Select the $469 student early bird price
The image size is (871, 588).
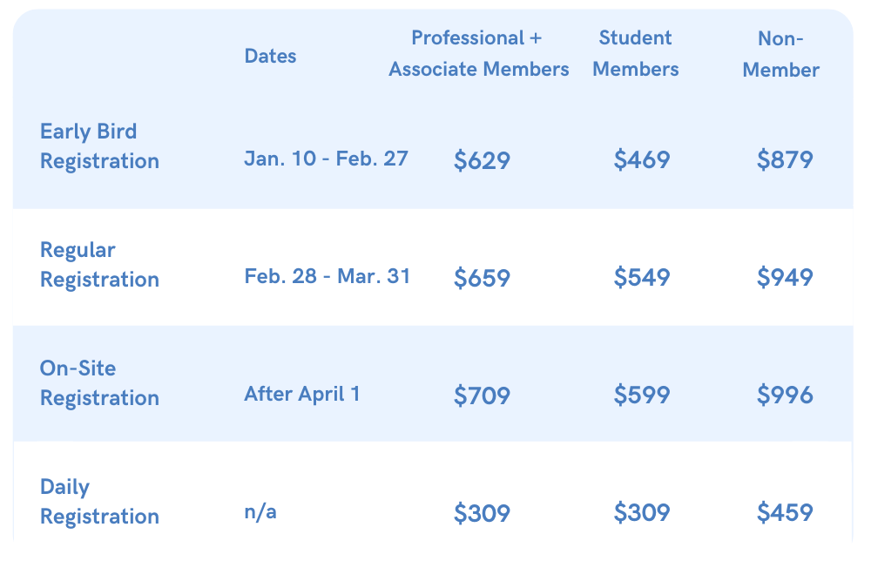point(642,159)
